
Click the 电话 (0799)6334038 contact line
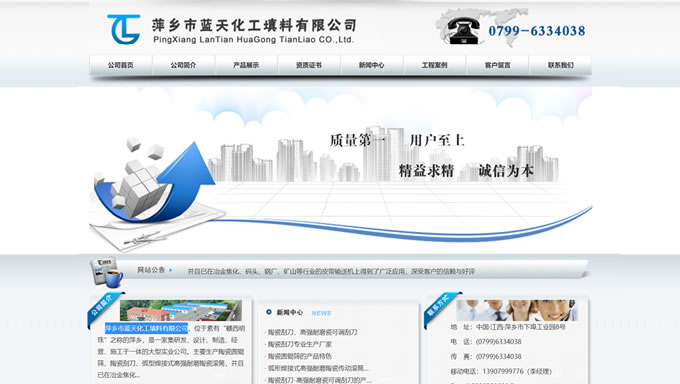(486, 342)
